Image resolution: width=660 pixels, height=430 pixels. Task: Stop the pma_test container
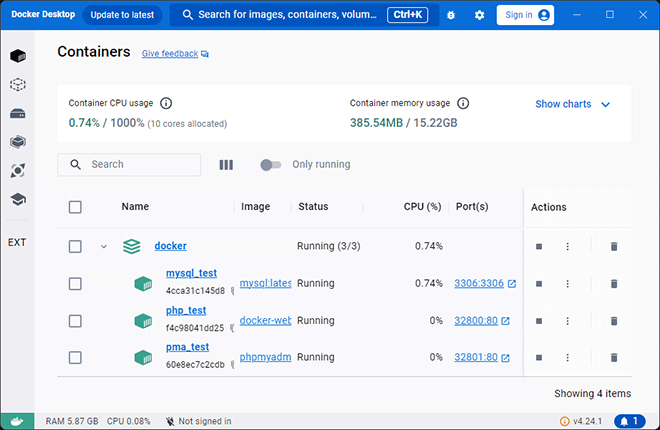pos(539,358)
